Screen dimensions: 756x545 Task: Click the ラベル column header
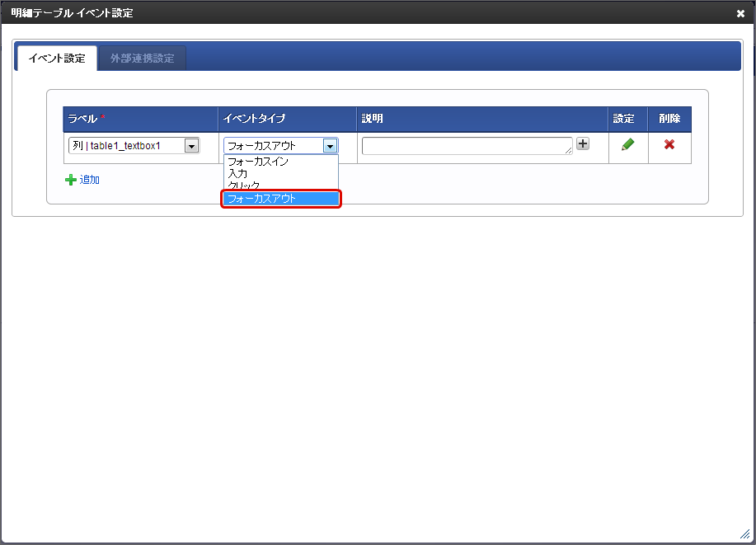[141, 119]
